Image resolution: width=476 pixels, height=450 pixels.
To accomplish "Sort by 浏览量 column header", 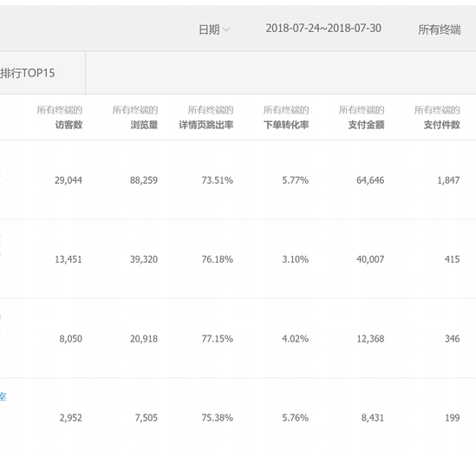I will (144, 125).
